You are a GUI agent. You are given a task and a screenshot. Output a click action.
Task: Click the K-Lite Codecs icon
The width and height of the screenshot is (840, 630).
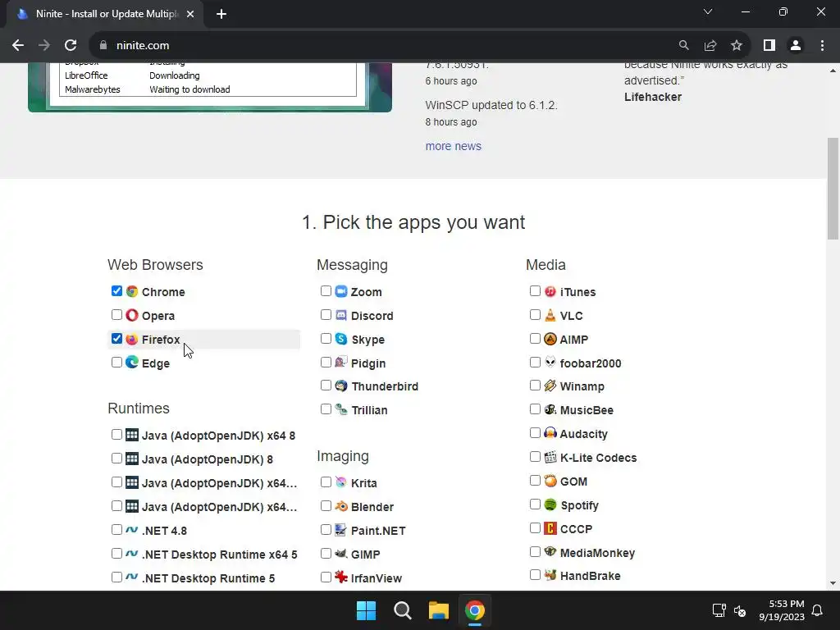[x=550, y=457]
